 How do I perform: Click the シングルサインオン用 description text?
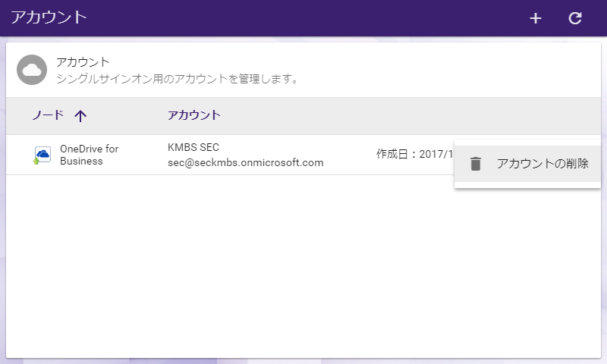point(178,79)
